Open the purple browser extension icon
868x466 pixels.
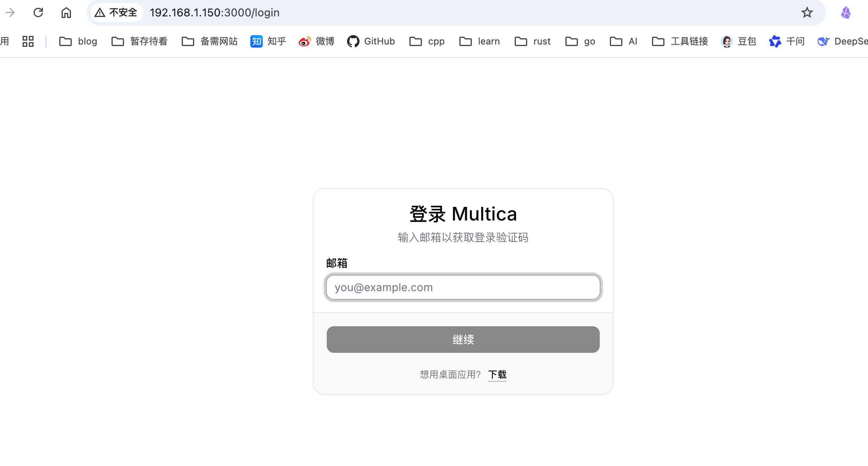point(846,12)
